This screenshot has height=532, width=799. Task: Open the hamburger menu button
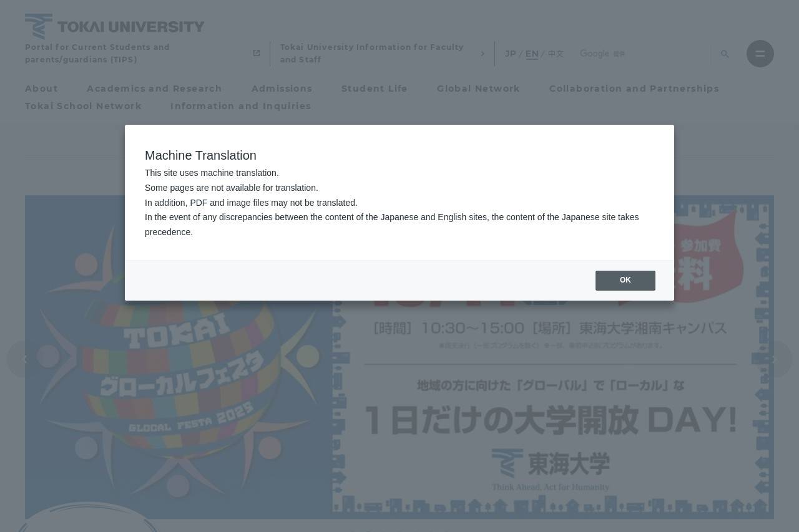(x=760, y=54)
